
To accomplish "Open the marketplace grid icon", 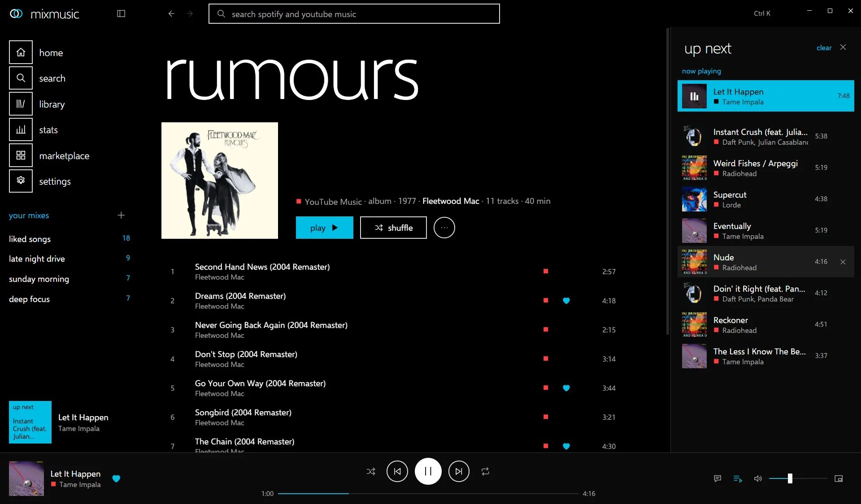I will (21, 155).
